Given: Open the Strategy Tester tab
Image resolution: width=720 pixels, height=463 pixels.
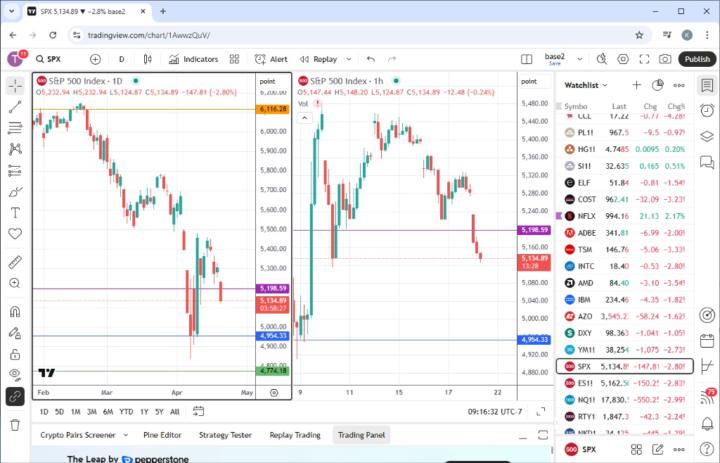Looking at the screenshot, I should (x=225, y=435).
